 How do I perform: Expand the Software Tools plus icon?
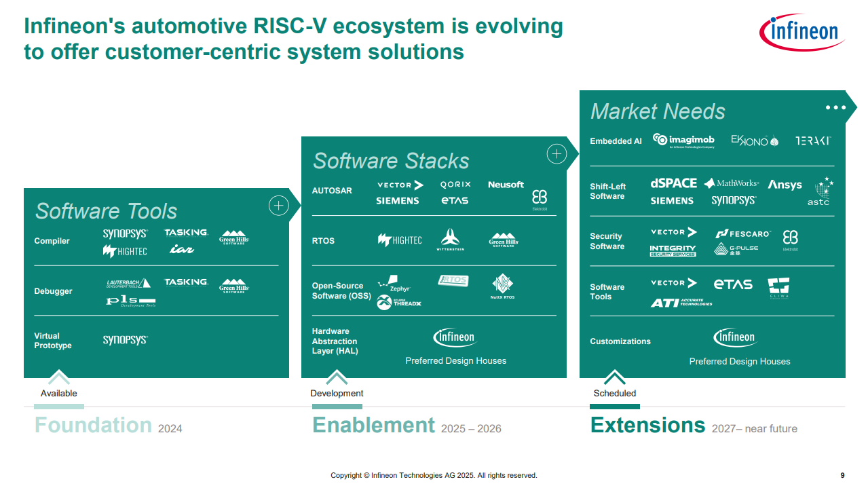click(x=279, y=206)
